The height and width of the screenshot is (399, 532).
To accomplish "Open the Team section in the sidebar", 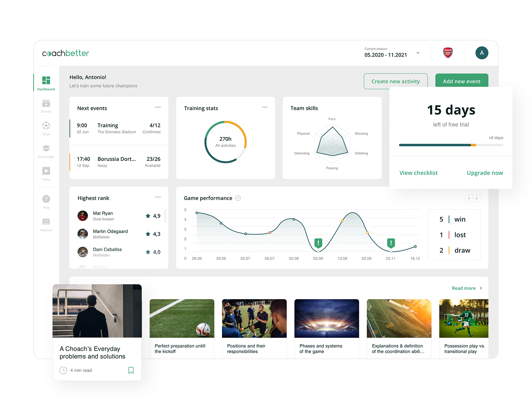I will [46, 129].
